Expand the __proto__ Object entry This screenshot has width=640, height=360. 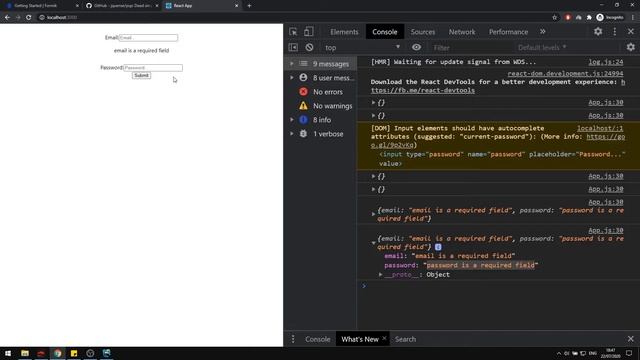point(380,275)
